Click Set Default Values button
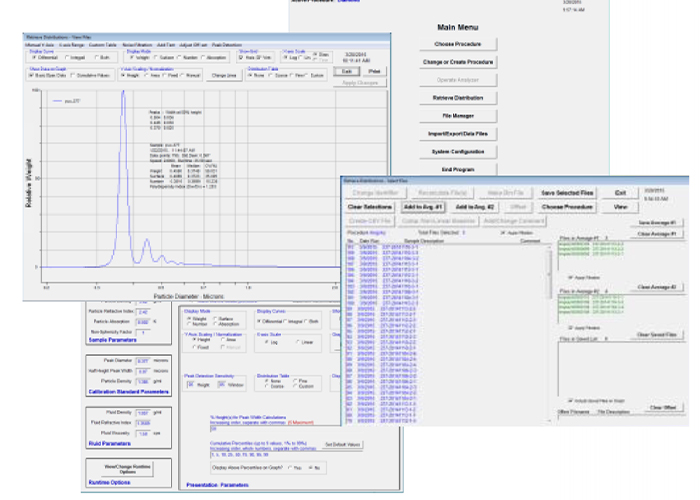Image resolution: width=700 pixels, height=500 pixels. tap(342, 445)
